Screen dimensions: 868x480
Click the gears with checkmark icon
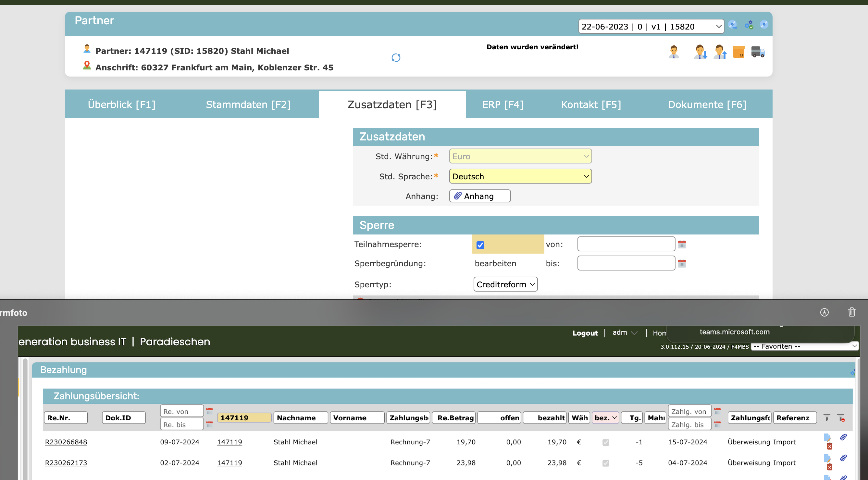point(749,25)
